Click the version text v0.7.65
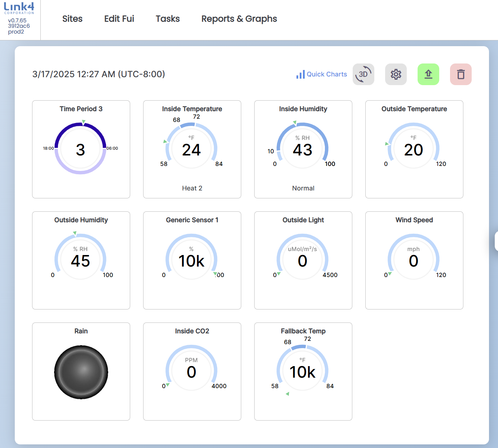 coord(17,21)
